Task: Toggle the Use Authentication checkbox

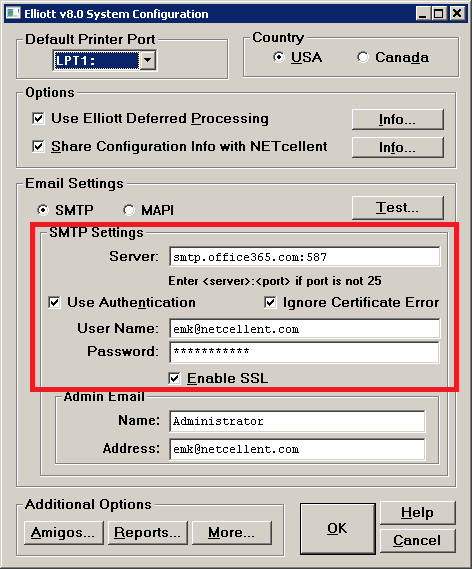Action: coord(54,302)
